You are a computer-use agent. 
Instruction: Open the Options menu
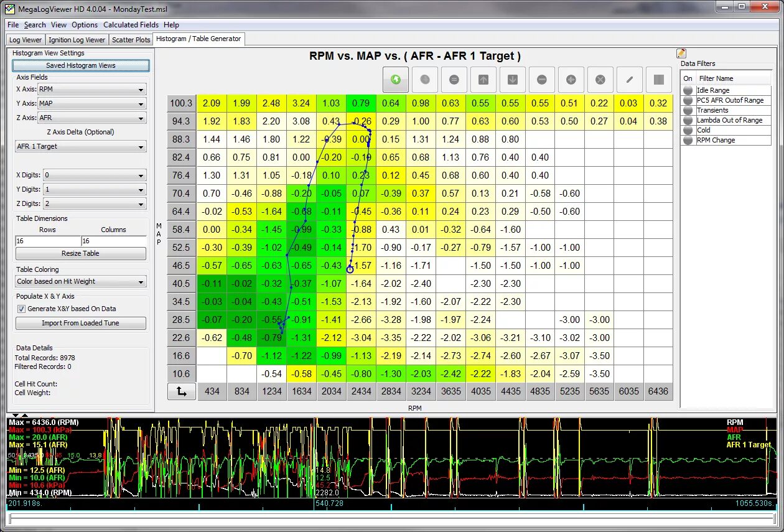85,25
